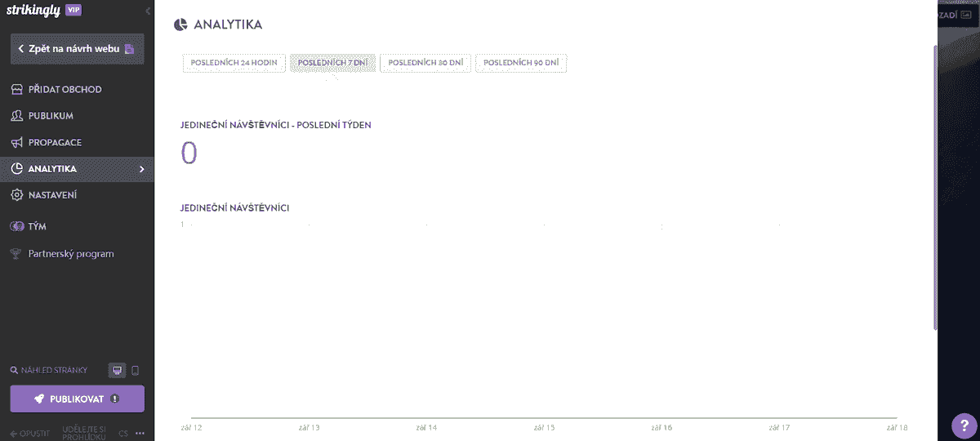Select Posledních 7 dní tab
Screen dimensions: 980x441
point(332,63)
